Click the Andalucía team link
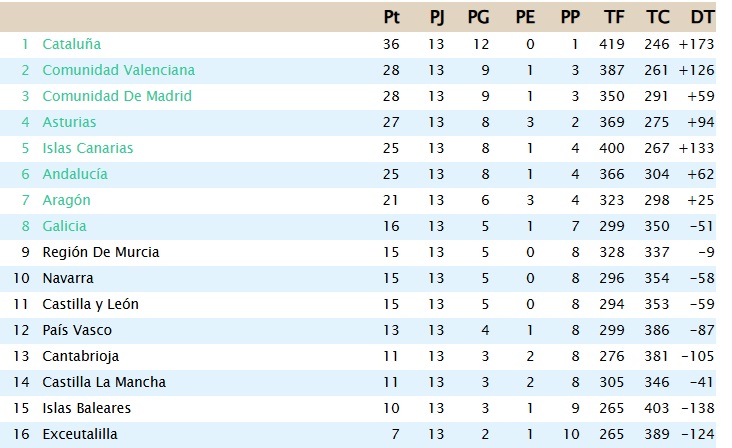Viewport: 732px width, 448px height. coord(75,174)
